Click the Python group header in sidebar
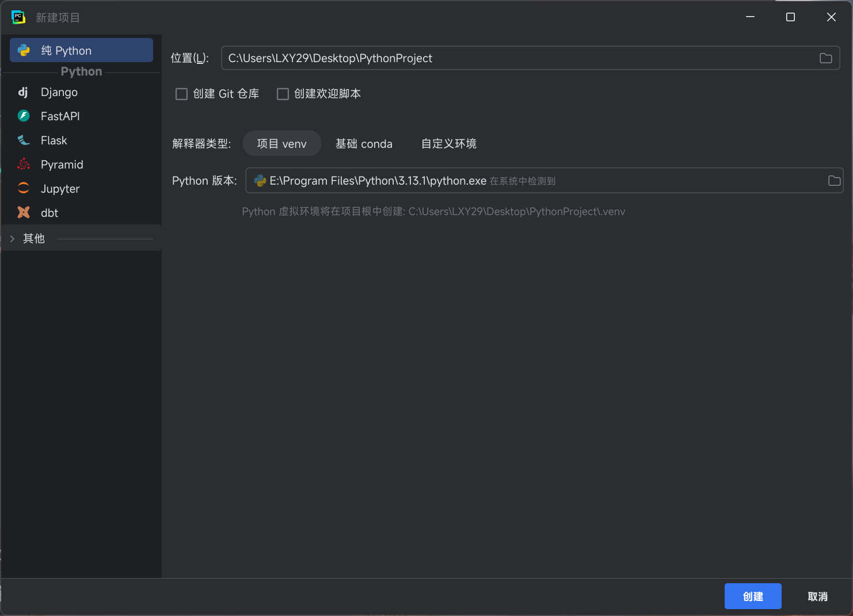The image size is (853, 616). [x=81, y=71]
